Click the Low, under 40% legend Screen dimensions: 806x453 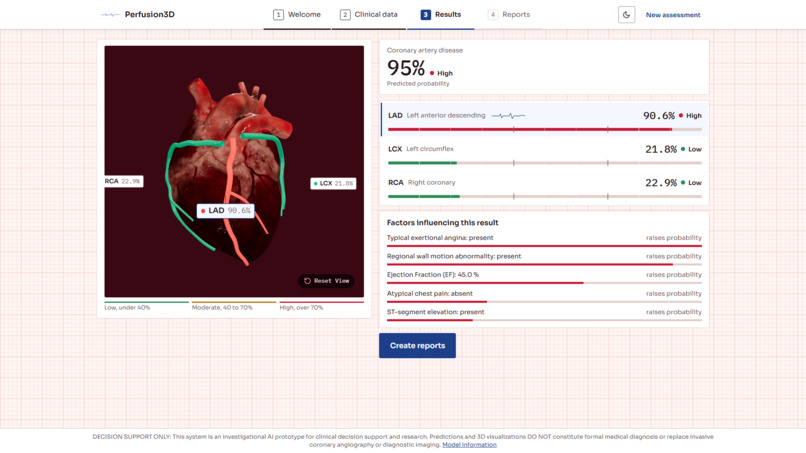(146, 306)
